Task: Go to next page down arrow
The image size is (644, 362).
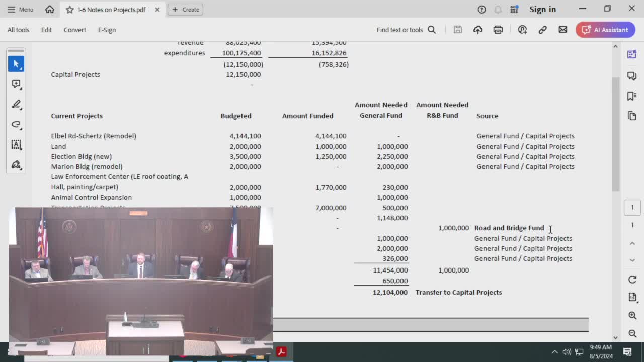Action: [632, 260]
